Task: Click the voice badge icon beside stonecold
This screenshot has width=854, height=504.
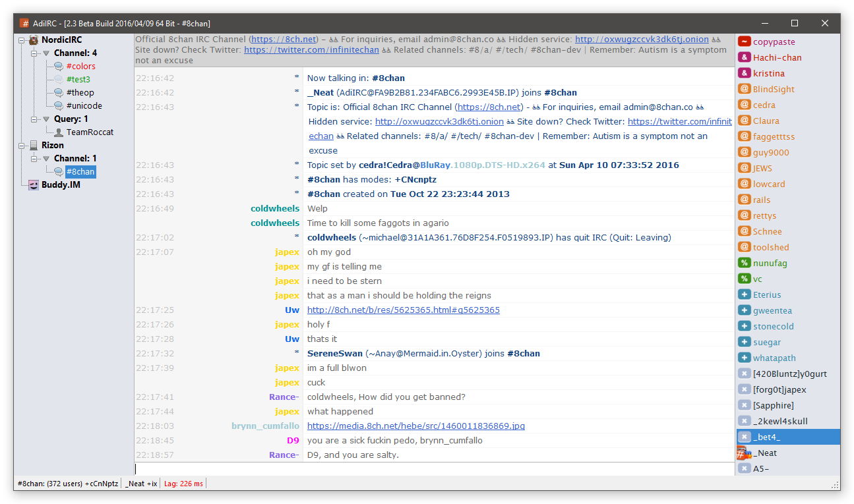Action: [744, 326]
